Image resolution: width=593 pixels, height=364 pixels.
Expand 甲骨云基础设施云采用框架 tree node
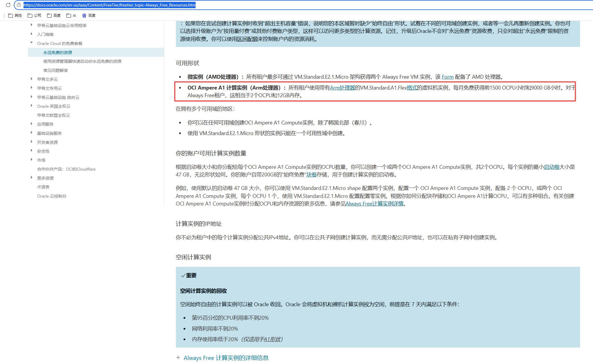[x=31, y=25]
